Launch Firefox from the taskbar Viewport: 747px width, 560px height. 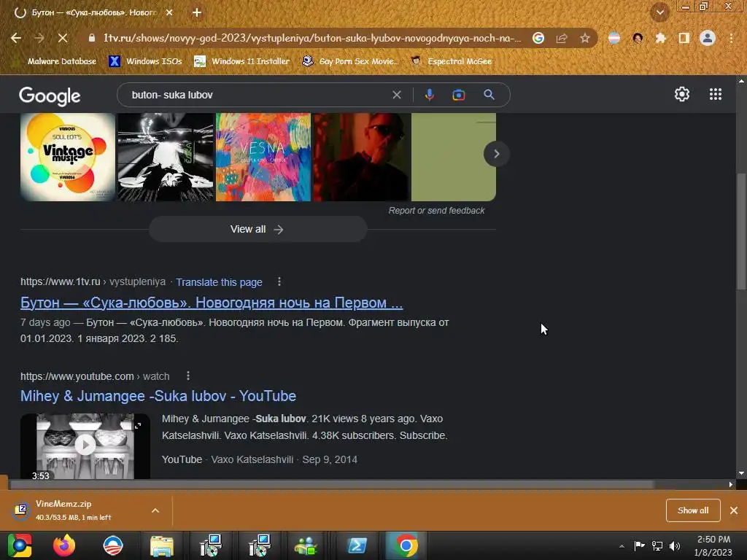coord(64,545)
